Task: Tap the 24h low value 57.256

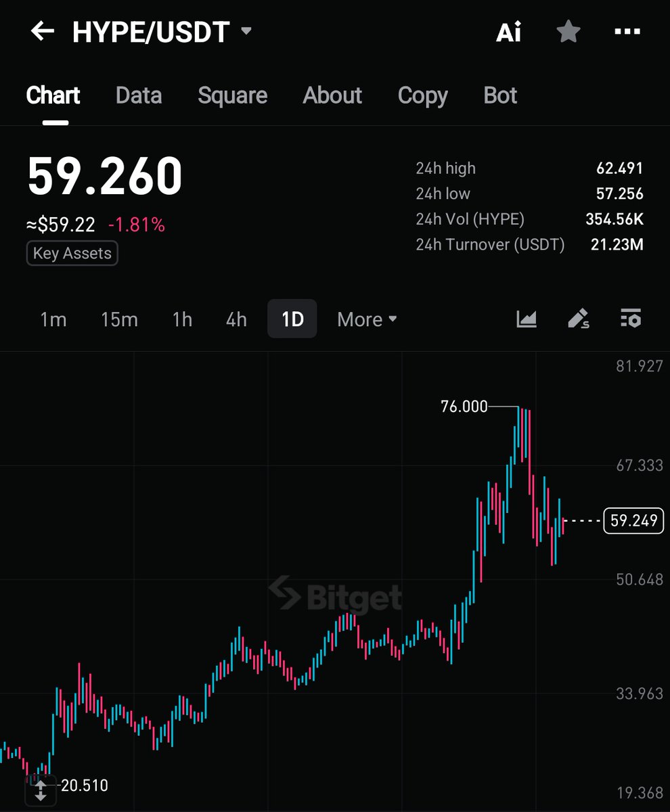Action: click(x=619, y=194)
